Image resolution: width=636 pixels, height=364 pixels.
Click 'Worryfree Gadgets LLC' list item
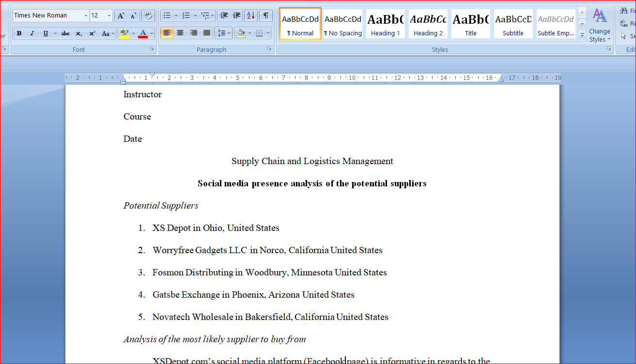(267, 250)
